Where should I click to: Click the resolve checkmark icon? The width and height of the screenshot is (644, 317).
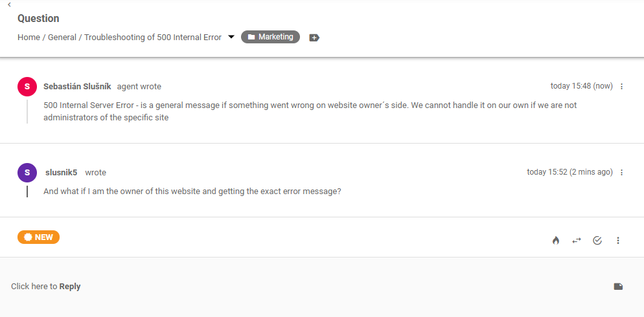597,241
